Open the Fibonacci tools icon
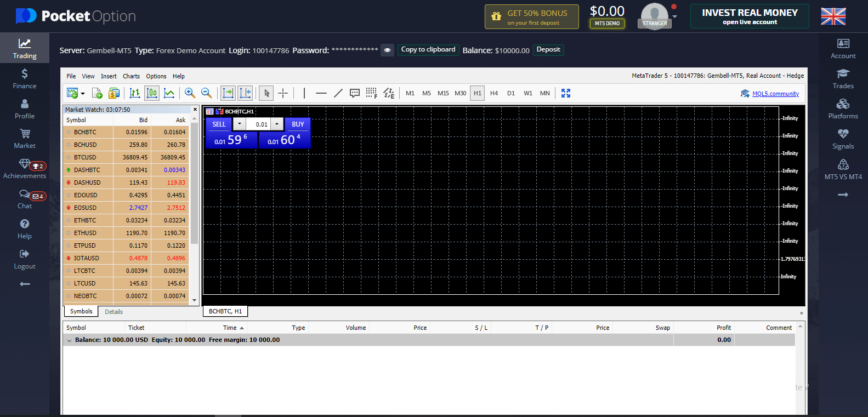This screenshot has width=868, height=417. (x=371, y=93)
